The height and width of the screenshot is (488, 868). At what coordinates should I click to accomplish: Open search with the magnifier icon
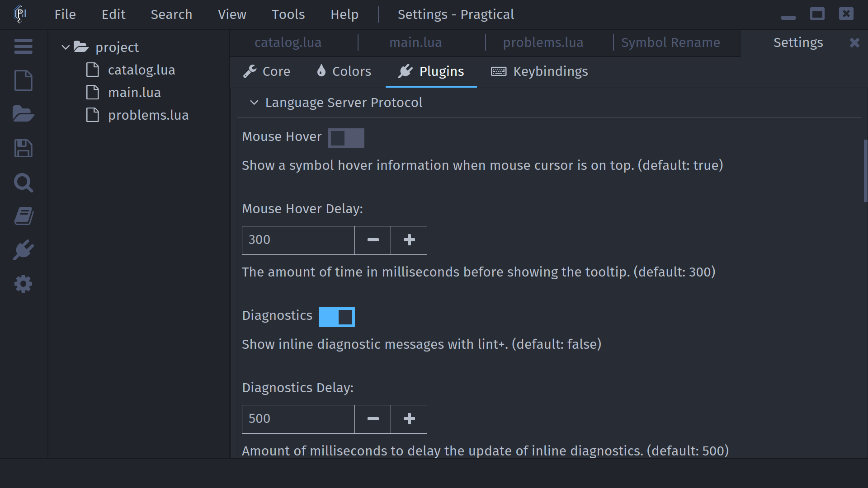(x=23, y=183)
